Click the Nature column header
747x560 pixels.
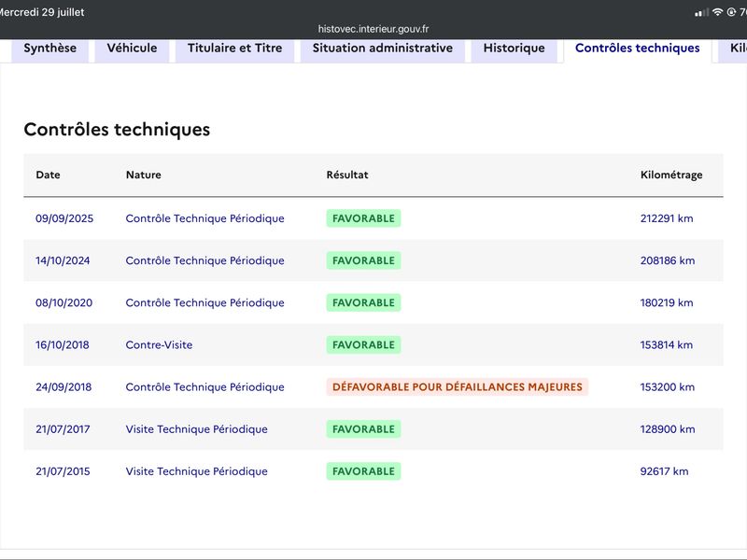144,175
